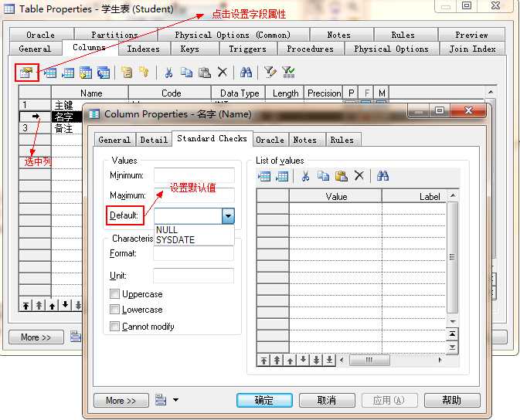
Task: Open Preview tab in Table Properties
Action: [x=471, y=35]
